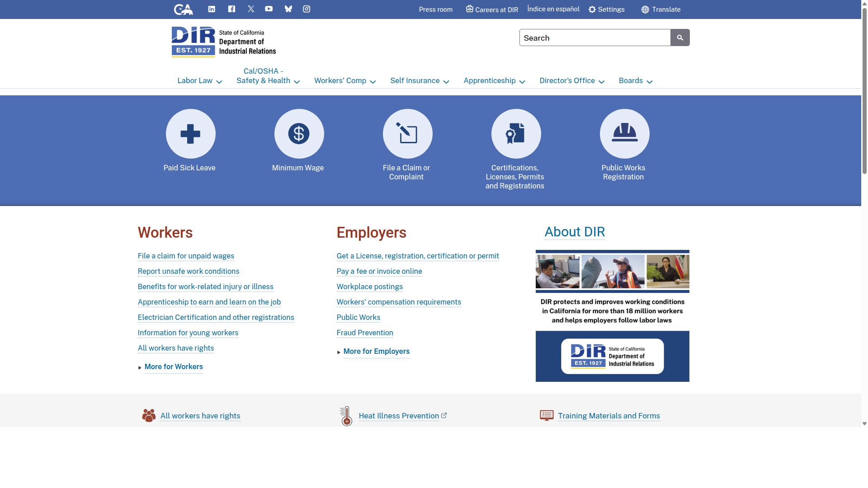Image resolution: width=868 pixels, height=488 pixels.
Task: Click the Minimum Wage label
Action: (x=298, y=168)
